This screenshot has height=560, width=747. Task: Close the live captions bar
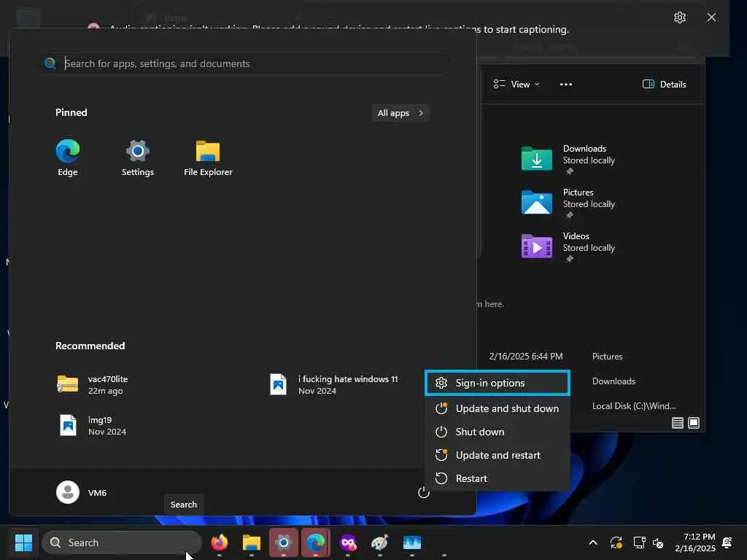coord(711,17)
